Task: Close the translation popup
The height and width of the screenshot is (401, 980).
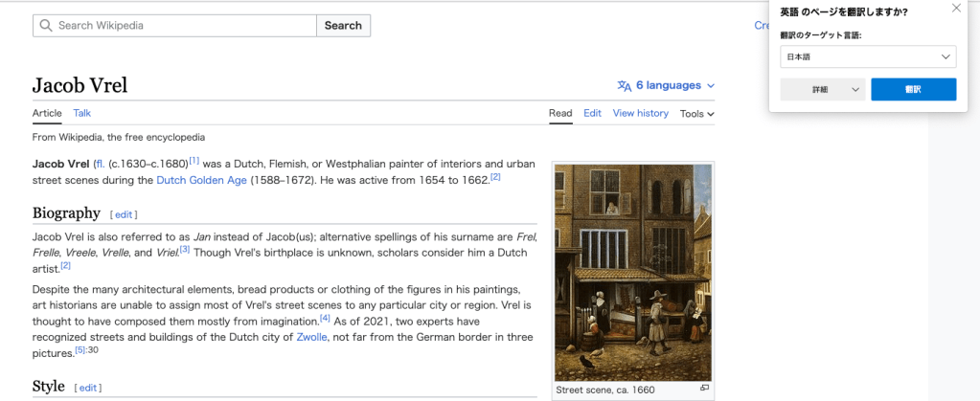Action: (x=955, y=9)
